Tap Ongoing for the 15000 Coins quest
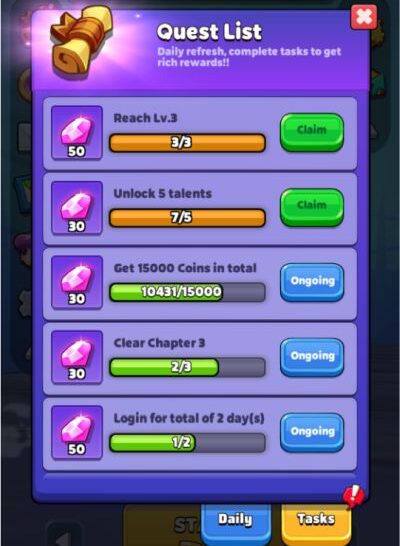Image resolution: width=400 pixels, height=546 pixels. click(x=312, y=282)
